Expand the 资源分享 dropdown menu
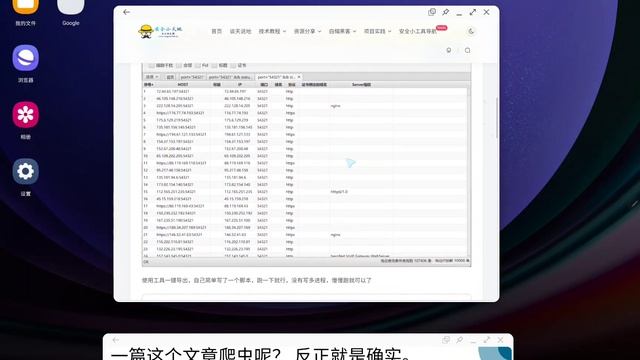Image resolution: width=640 pixels, height=360 pixels. point(307,31)
